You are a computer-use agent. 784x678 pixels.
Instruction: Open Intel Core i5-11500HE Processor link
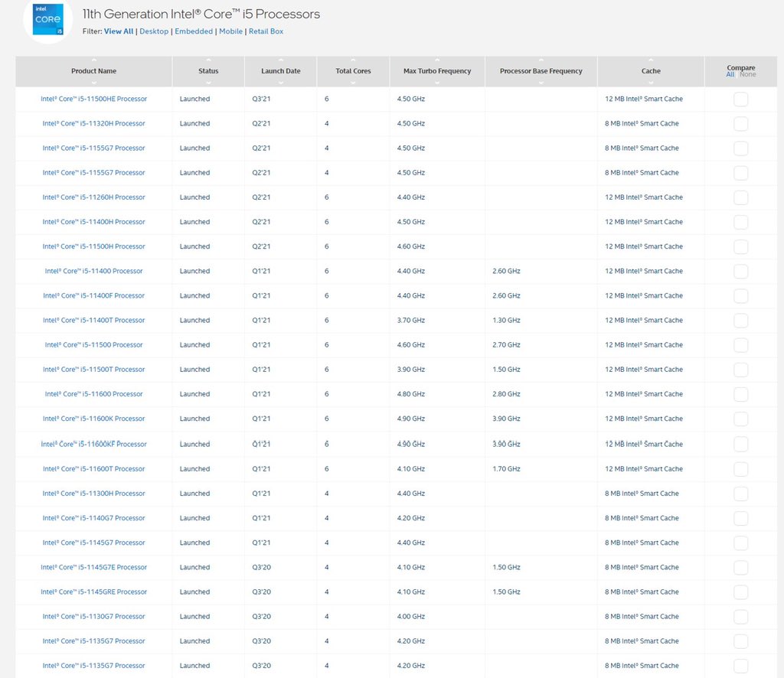tap(93, 99)
